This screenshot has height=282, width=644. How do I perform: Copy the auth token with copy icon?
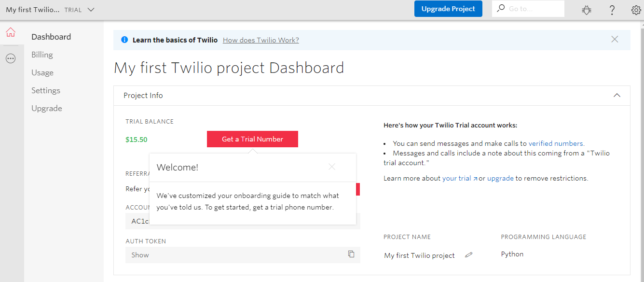pos(351,254)
